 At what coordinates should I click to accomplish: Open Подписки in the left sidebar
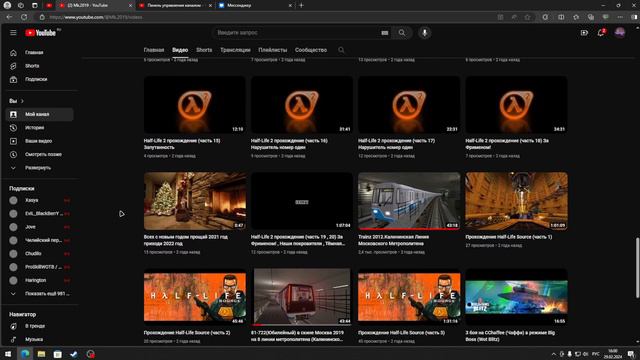tap(39, 79)
